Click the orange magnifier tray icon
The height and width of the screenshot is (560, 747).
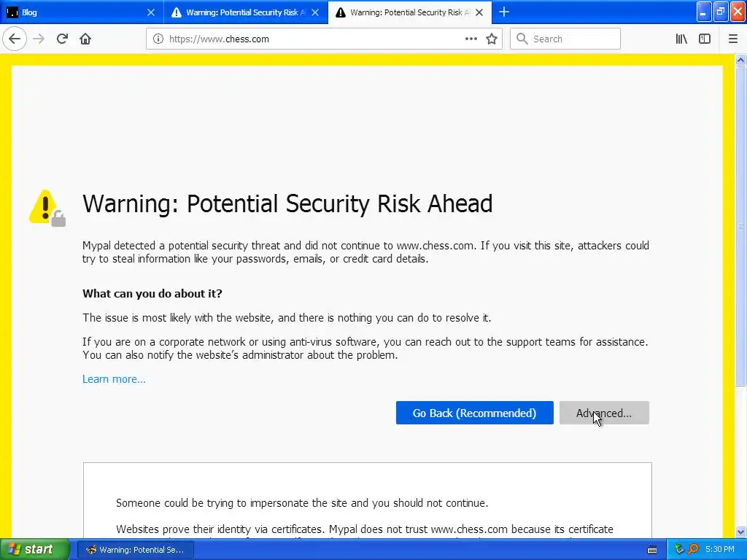coord(693,550)
